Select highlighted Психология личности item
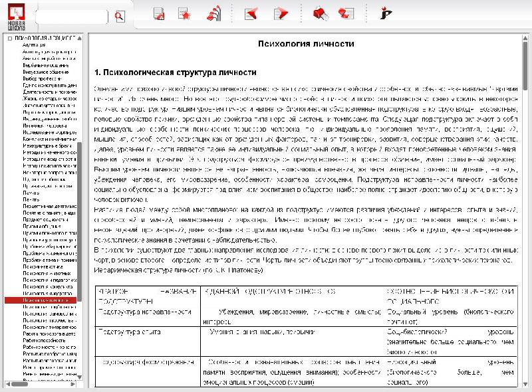This screenshot has height=392, width=532. click(41, 300)
